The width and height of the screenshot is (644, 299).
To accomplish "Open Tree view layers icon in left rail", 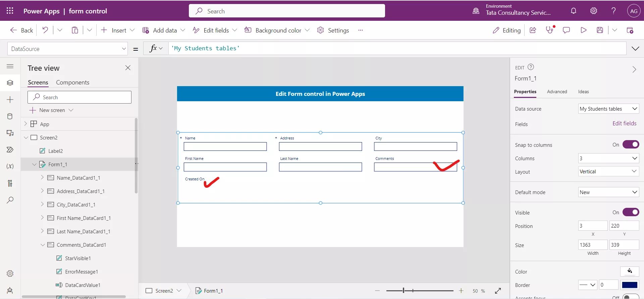I will (10, 82).
